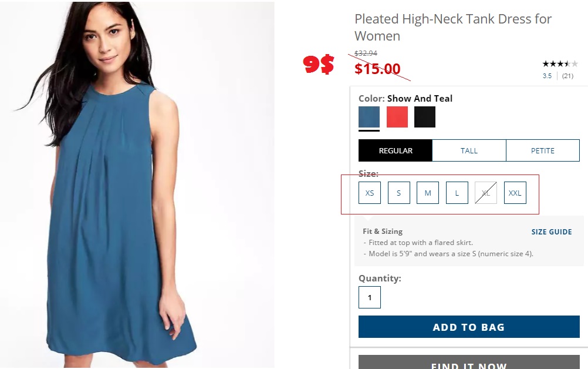Click the star rating icons
Viewport: 588px width, 369px height.
pos(560,64)
